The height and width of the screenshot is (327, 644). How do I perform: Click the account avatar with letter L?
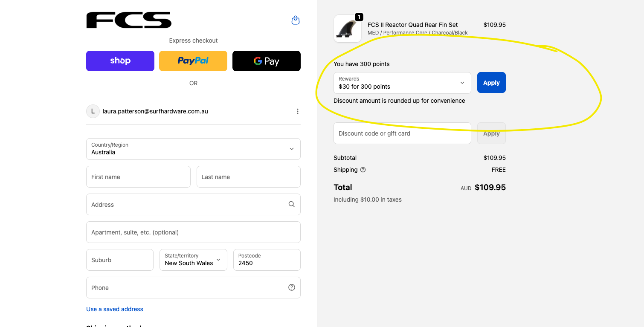93,111
